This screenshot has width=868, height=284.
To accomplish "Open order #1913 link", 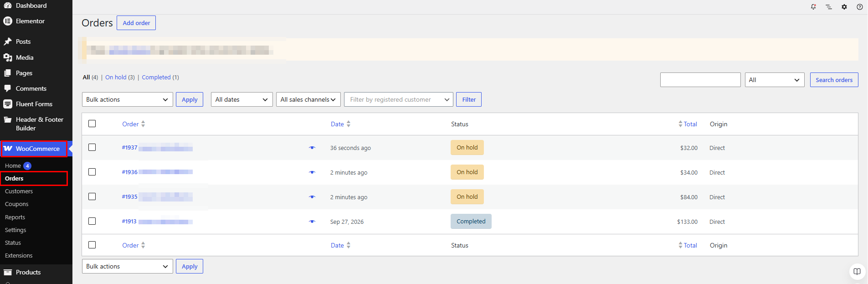I will [129, 222].
